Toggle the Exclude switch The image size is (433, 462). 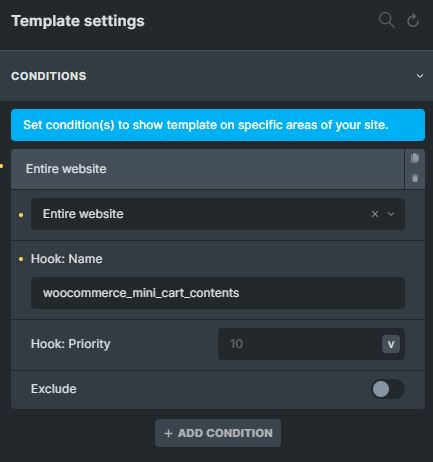coord(388,389)
